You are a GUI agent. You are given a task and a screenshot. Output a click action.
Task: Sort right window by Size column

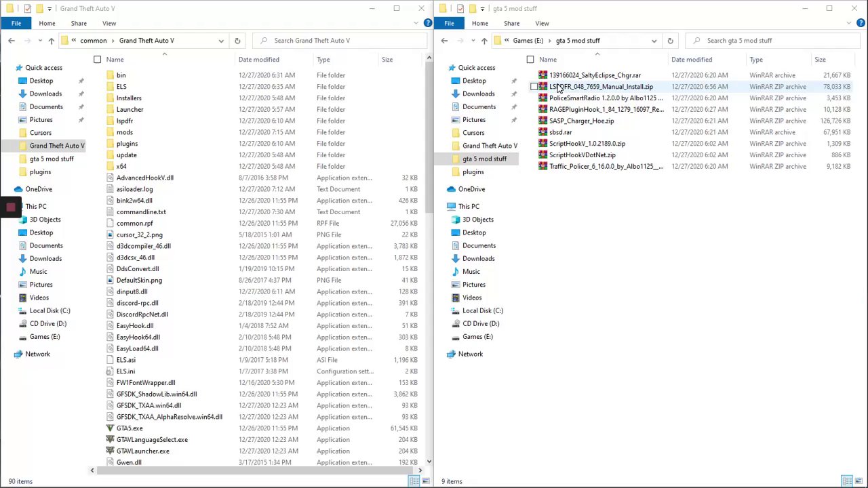[x=820, y=60]
